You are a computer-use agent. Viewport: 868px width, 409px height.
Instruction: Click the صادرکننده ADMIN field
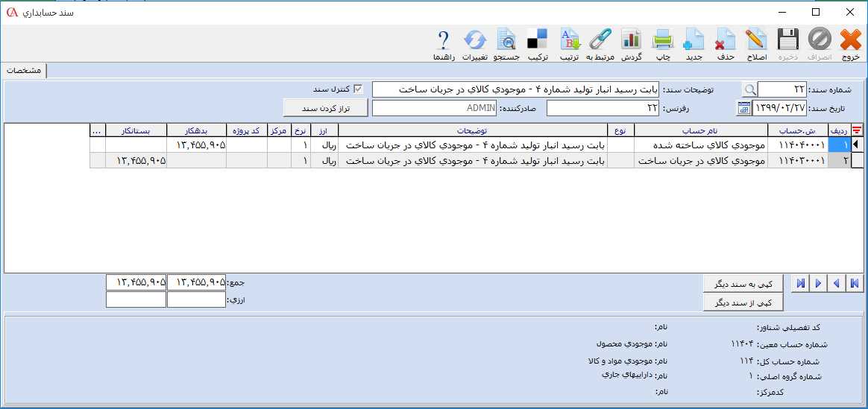coord(434,108)
